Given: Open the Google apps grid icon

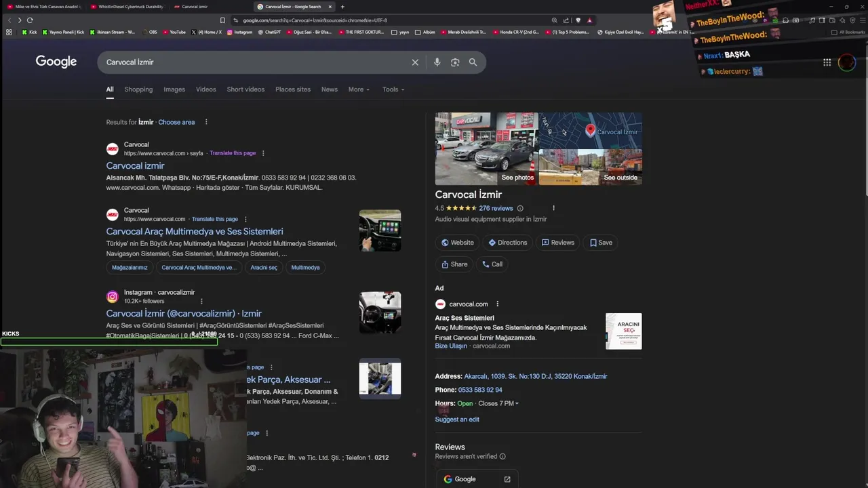Looking at the screenshot, I should pos(827,62).
